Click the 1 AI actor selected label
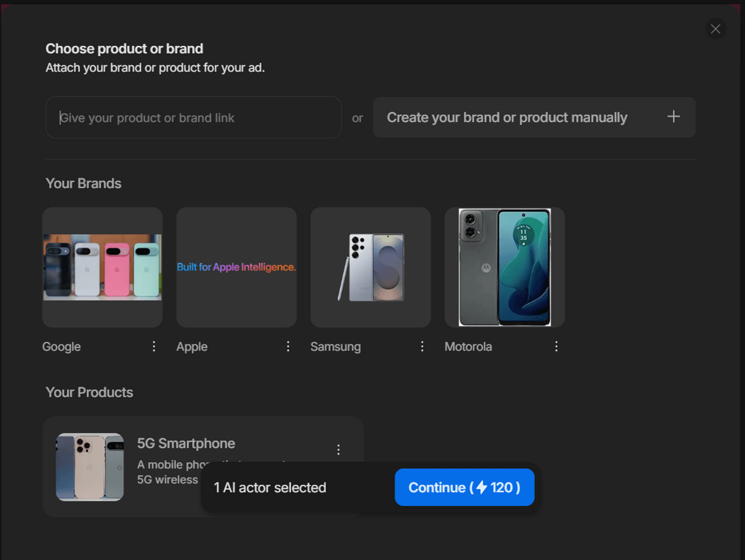The width and height of the screenshot is (745, 560). click(270, 487)
